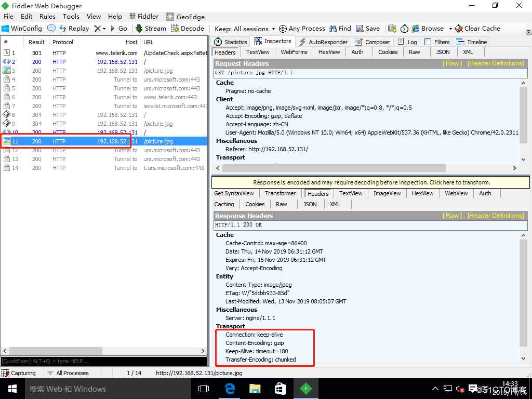The height and width of the screenshot is (399, 532).
Task: Click the Clear Cache button
Action: [x=478, y=29]
